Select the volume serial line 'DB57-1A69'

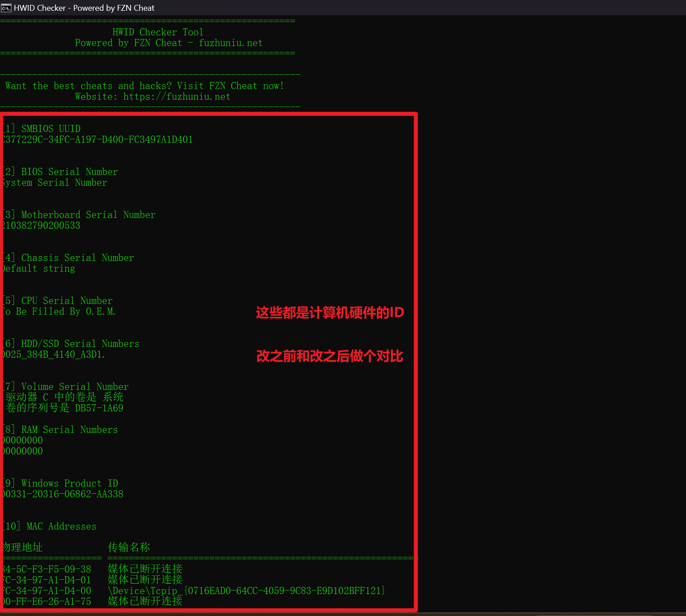click(x=64, y=408)
